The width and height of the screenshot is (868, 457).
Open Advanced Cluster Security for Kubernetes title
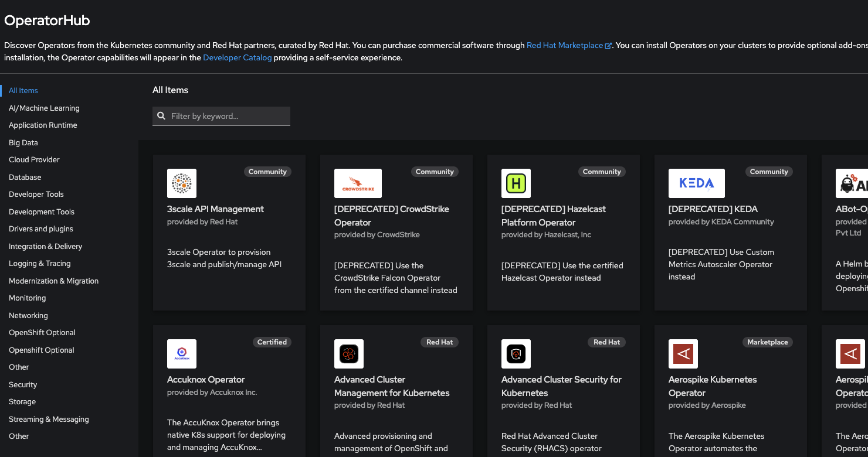(561, 386)
